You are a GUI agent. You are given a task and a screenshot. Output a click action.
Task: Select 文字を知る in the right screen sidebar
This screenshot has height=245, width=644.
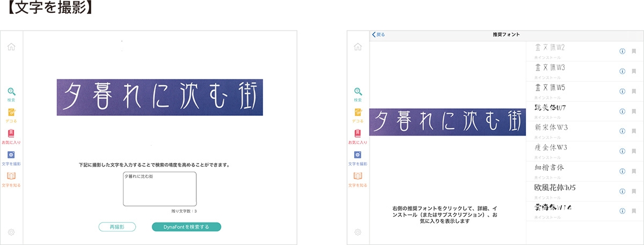point(357,179)
